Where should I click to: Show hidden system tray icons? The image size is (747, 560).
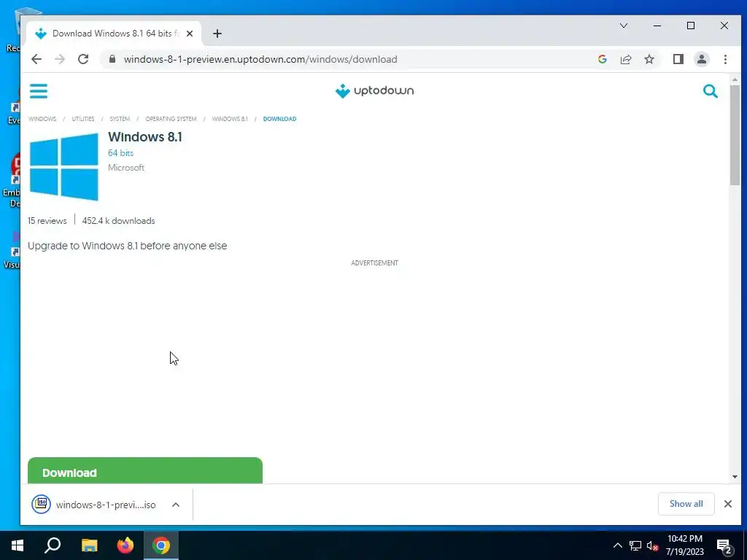coord(617,545)
